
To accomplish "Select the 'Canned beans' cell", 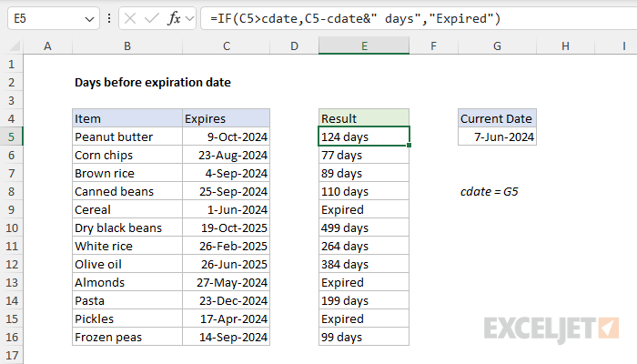I will point(127,191).
